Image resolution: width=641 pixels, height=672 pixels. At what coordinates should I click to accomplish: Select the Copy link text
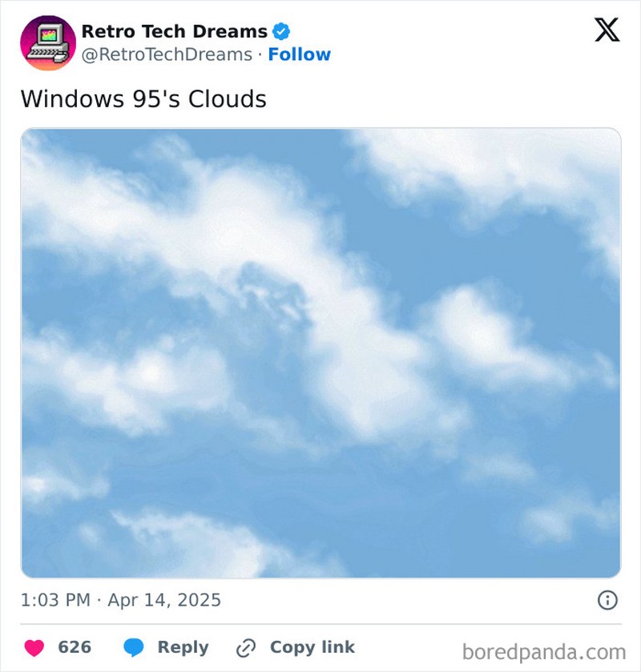click(x=312, y=647)
